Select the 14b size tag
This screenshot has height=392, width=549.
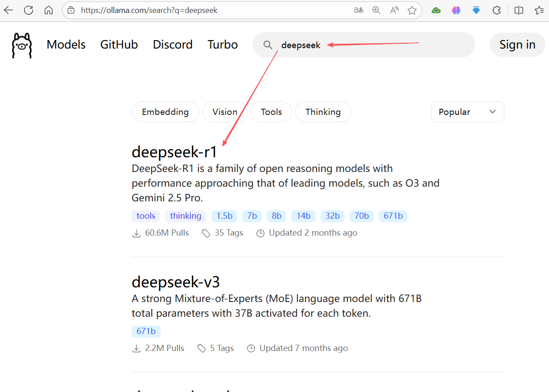(303, 216)
